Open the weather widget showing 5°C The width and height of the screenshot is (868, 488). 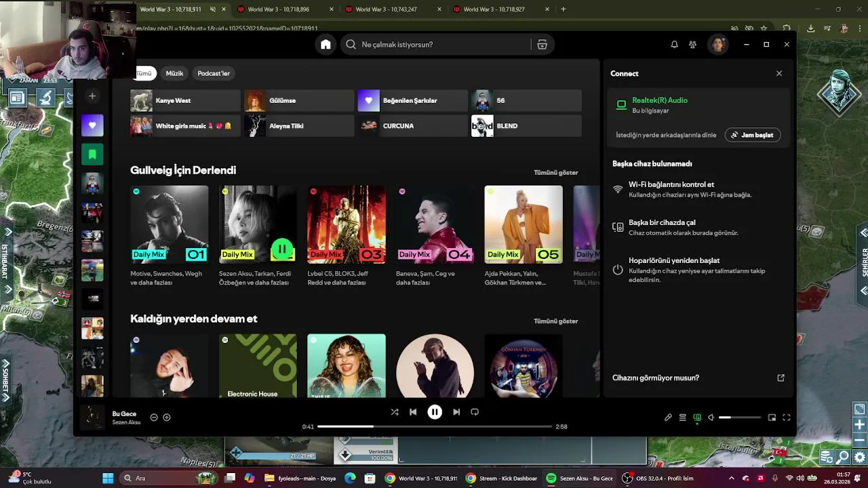[x=28, y=479]
